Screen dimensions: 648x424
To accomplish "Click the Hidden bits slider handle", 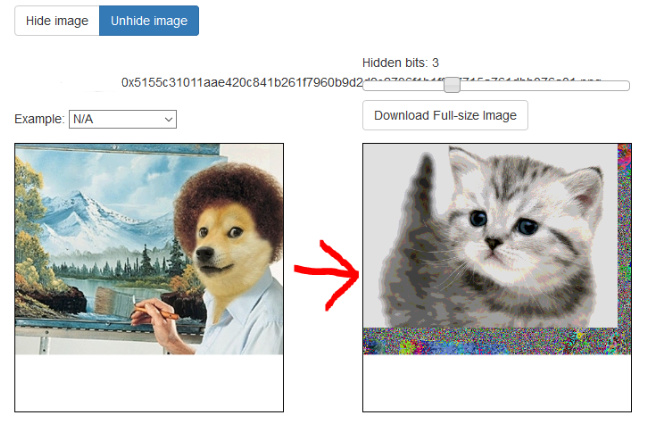I will (x=452, y=85).
